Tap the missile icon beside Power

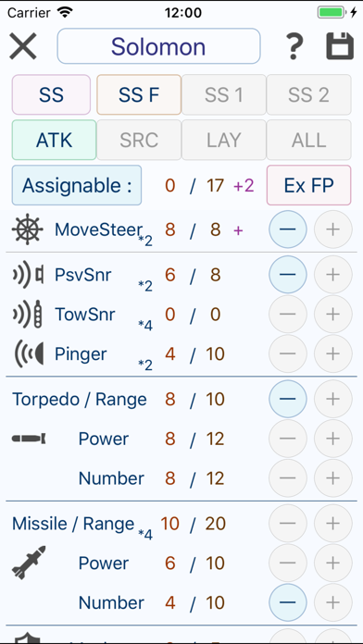coord(29,563)
